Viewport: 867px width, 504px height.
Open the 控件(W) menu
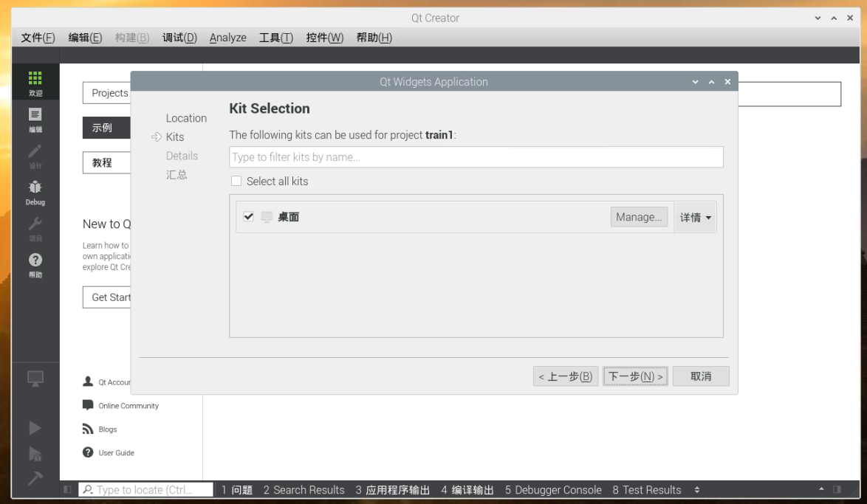pos(325,38)
